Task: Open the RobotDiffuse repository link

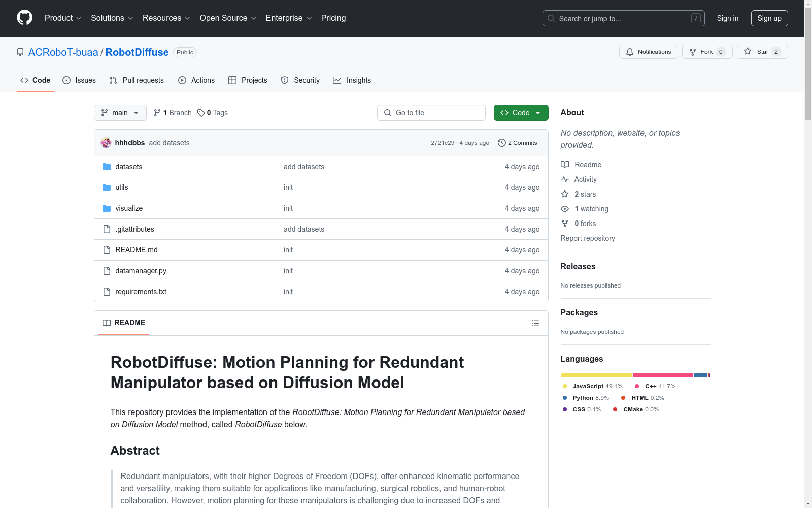Action: [x=137, y=52]
